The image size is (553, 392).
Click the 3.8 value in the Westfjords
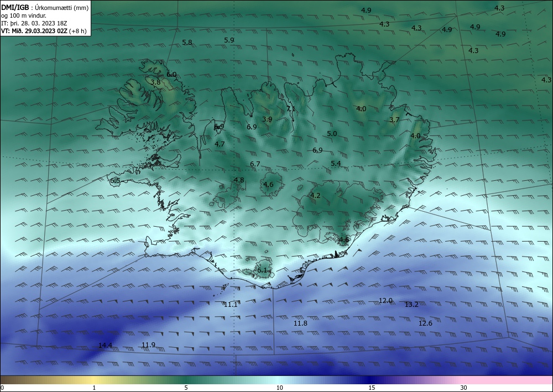tap(155, 82)
